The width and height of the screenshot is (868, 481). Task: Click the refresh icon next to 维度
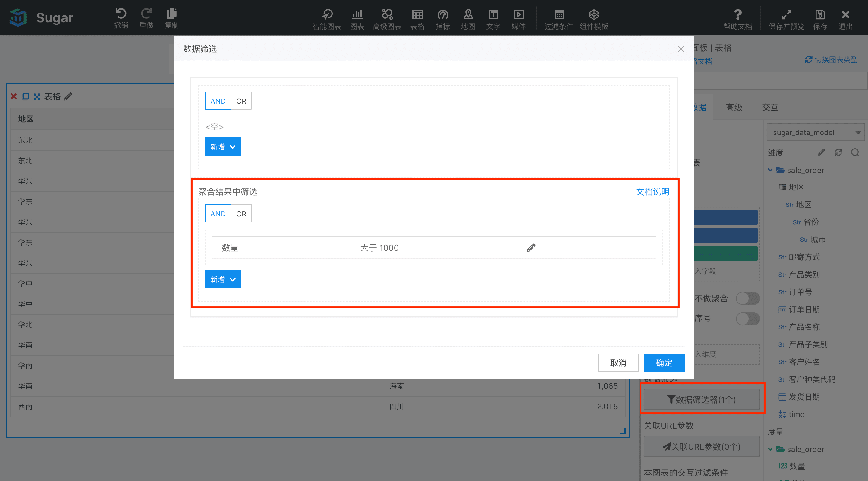(x=838, y=152)
